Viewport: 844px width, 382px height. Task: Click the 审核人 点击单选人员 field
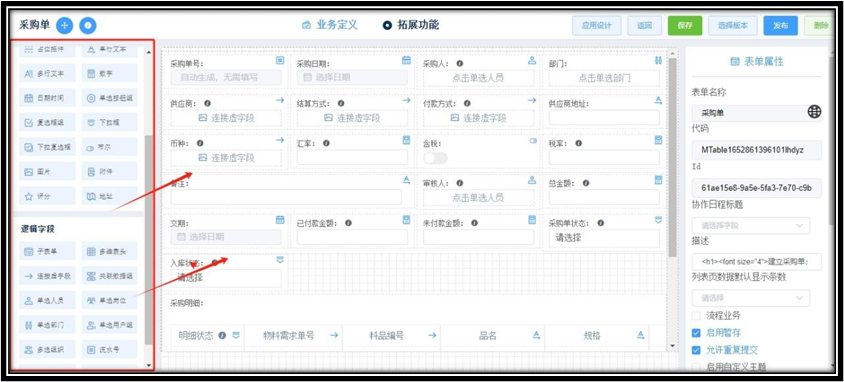coord(478,198)
